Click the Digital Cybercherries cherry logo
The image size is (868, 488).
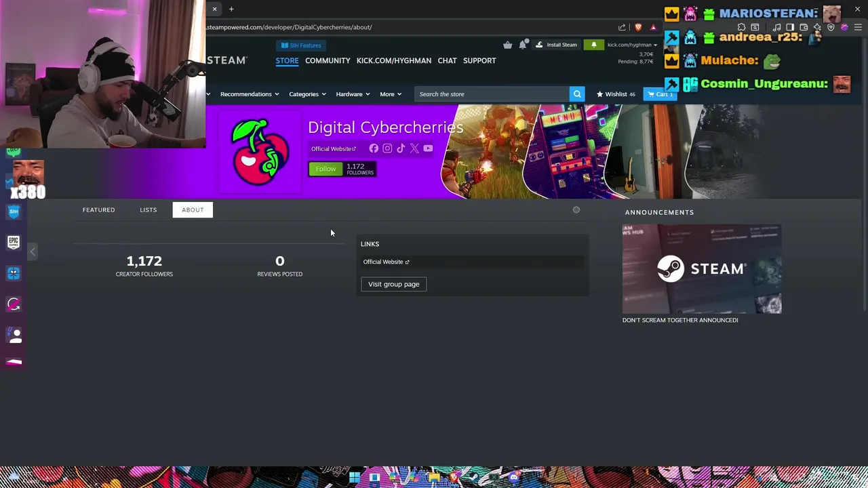[x=260, y=152]
